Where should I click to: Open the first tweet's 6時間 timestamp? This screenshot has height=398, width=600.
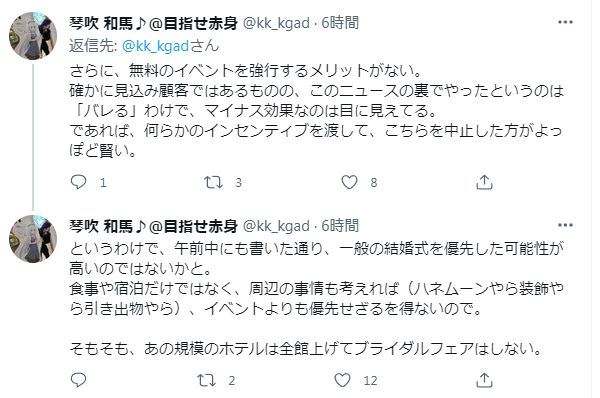tap(340, 23)
